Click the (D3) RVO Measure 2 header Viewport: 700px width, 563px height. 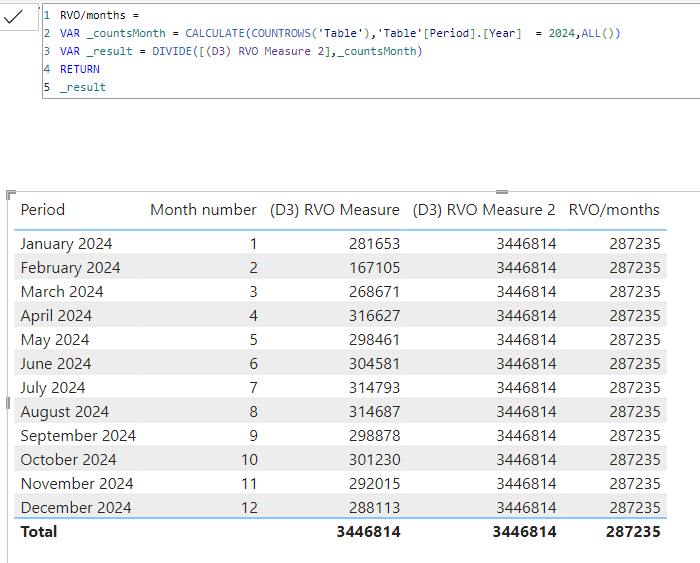pyautogui.click(x=484, y=209)
